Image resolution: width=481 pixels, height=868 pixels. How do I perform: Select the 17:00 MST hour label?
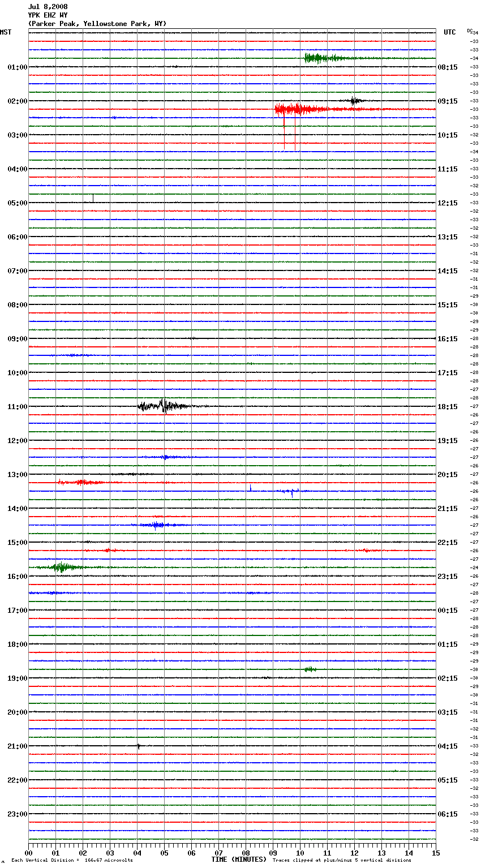tap(18, 611)
